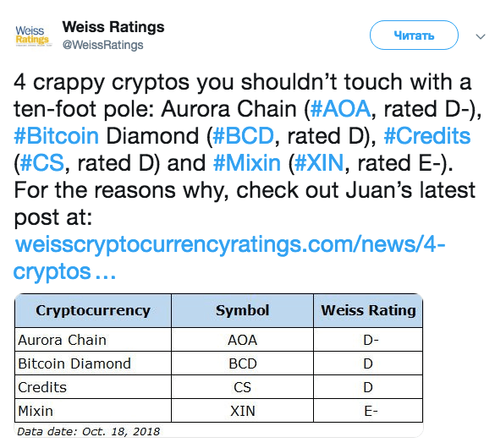The width and height of the screenshot is (495, 448).
Task: Open the attached ratings table image
Action: (219, 365)
